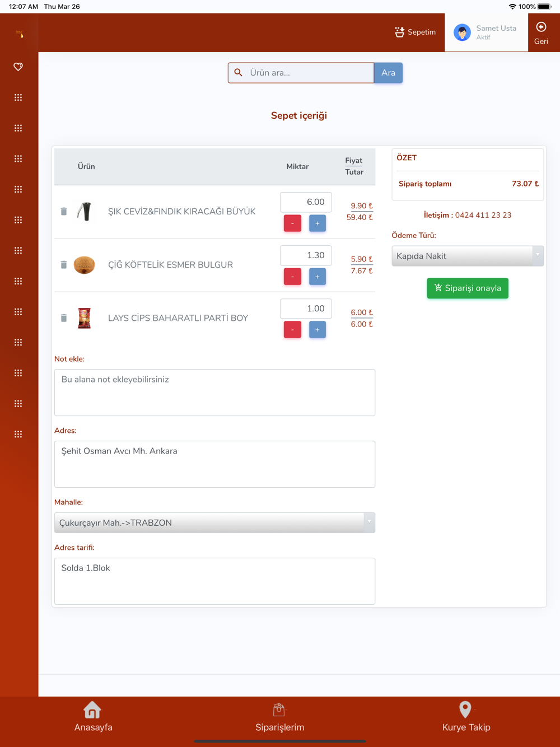Click the contact number 0424 411 23 23

coord(483,215)
